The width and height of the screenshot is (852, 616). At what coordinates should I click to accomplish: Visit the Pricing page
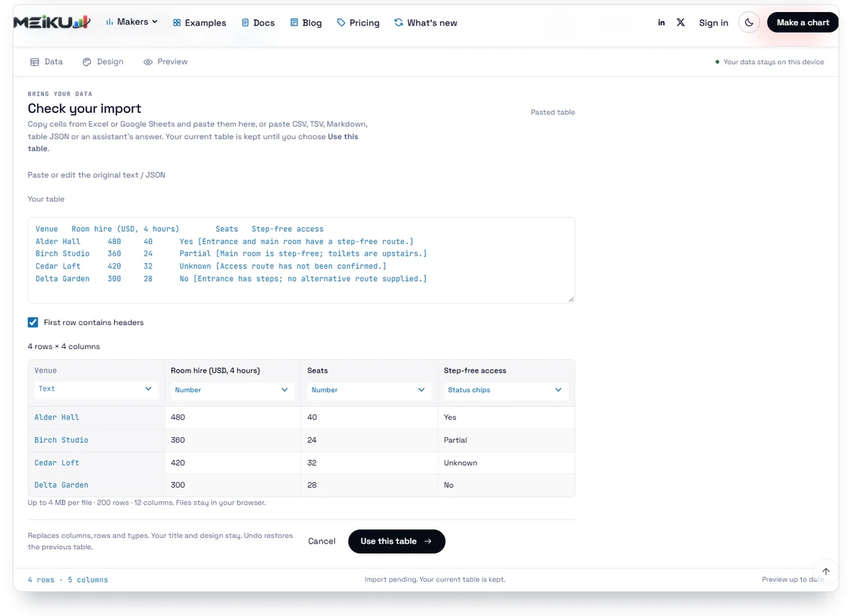click(359, 23)
